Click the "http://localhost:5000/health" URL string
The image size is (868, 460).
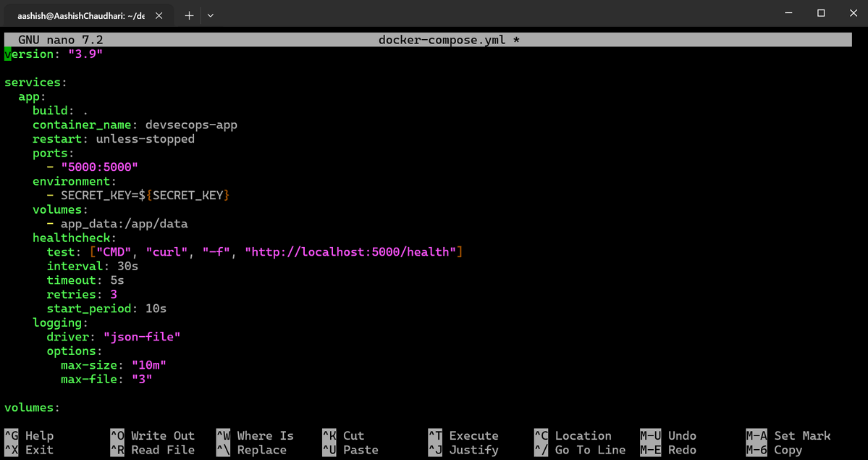pos(351,252)
